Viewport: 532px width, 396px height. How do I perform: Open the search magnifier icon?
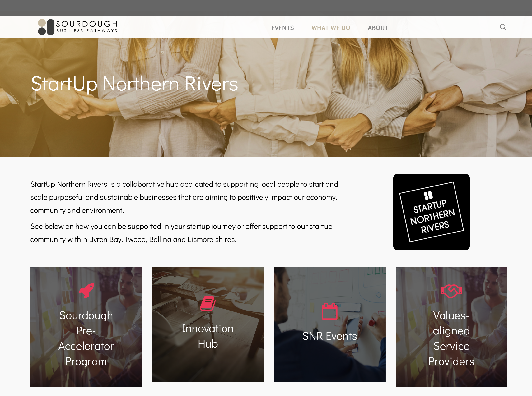[503, 27]
